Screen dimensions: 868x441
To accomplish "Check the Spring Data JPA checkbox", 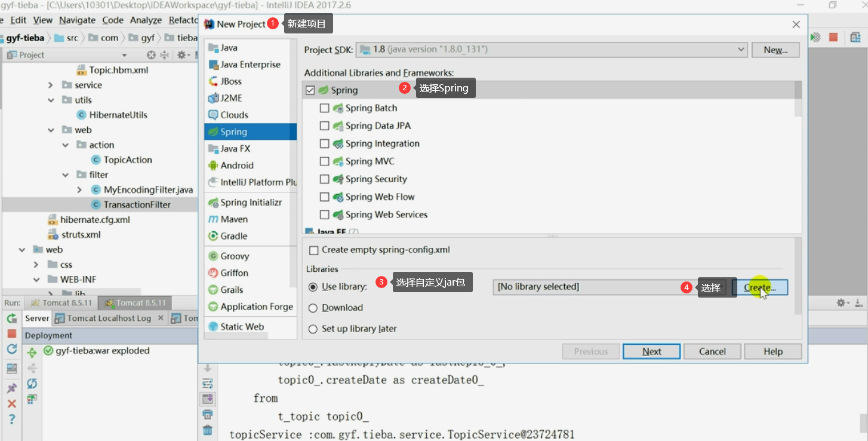I will point(325,126).
